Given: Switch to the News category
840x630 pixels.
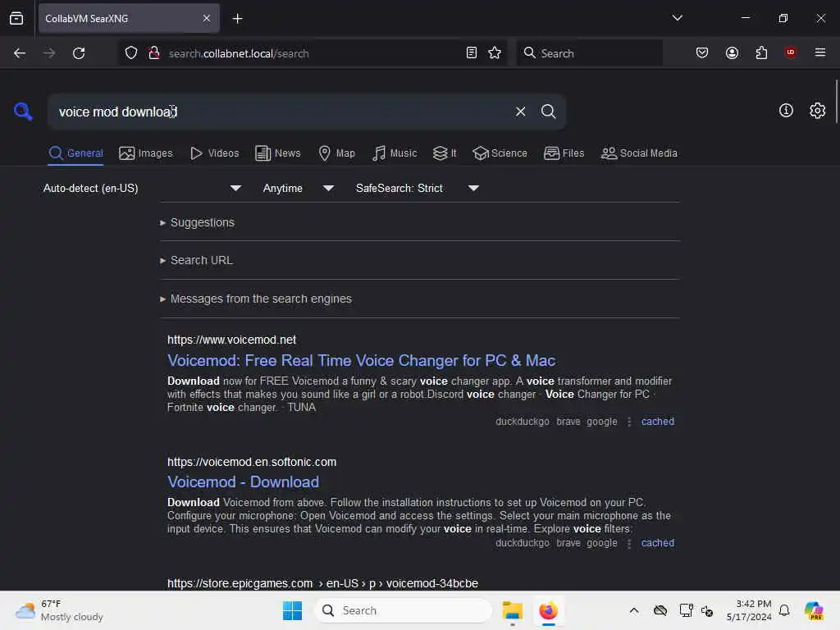Looking at the screenshot, I should 277,153.
